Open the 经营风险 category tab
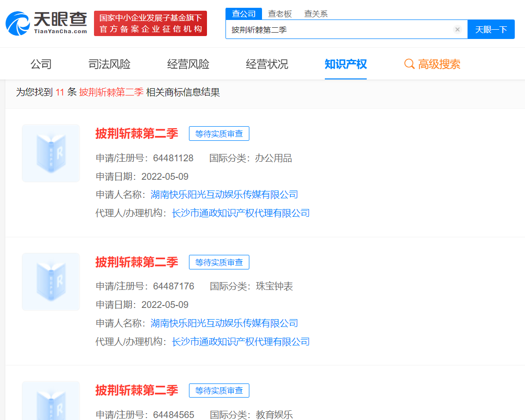This screenshot has width=525, height=420. (188, 64)
